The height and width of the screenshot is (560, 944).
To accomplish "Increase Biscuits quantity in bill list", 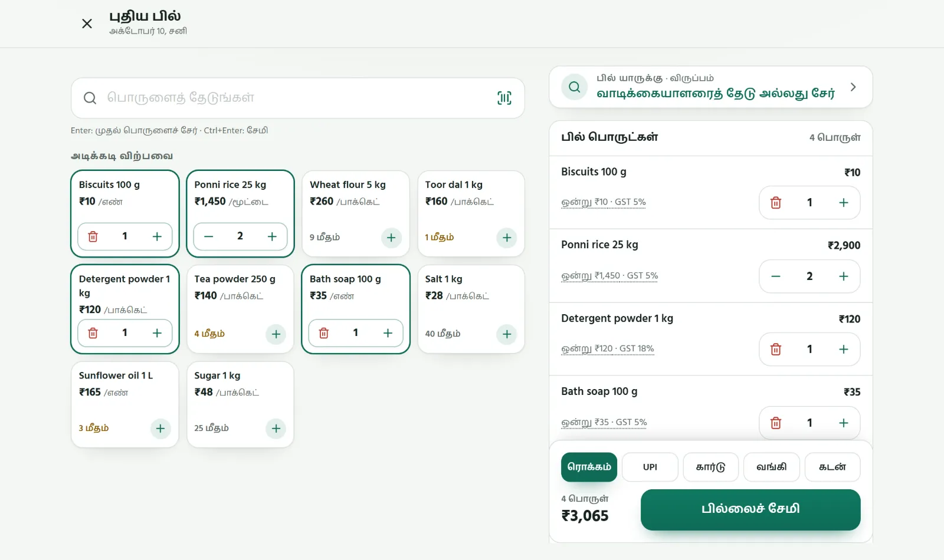I will 844,203.
